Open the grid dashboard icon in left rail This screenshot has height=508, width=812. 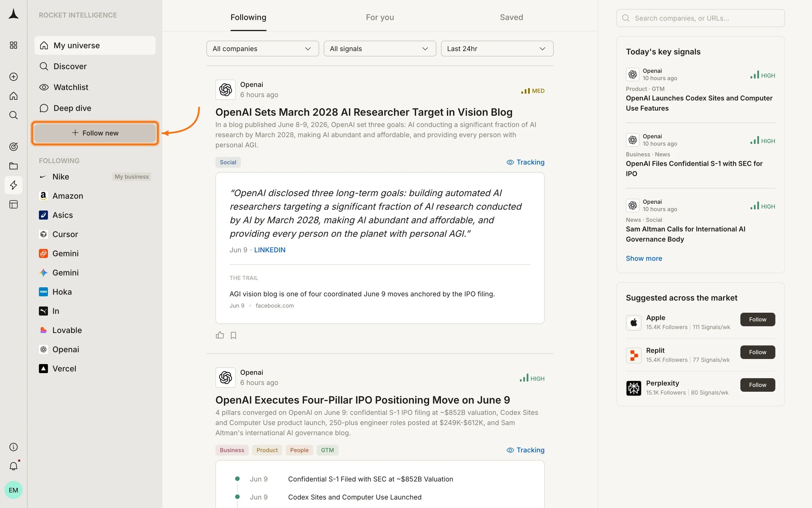coord(14,45)
